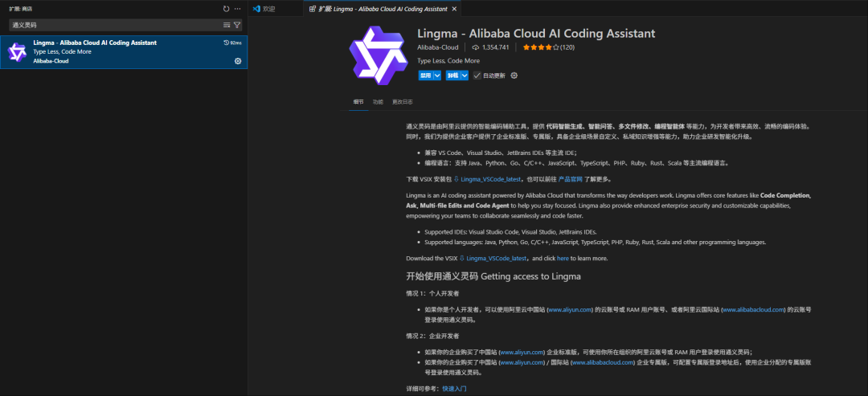The height and width of the screenshot is (396, 868).
Task: Open the 更改日志 changelog tab
Action: click(402, 102)
